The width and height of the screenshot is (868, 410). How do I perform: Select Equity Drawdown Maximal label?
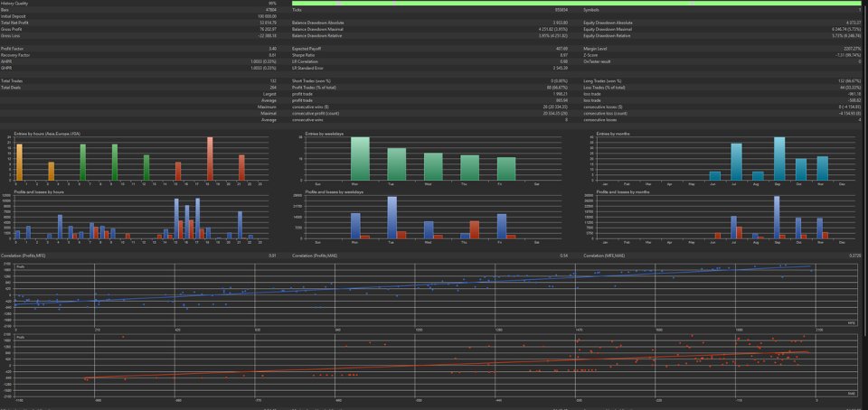[608, 29]
